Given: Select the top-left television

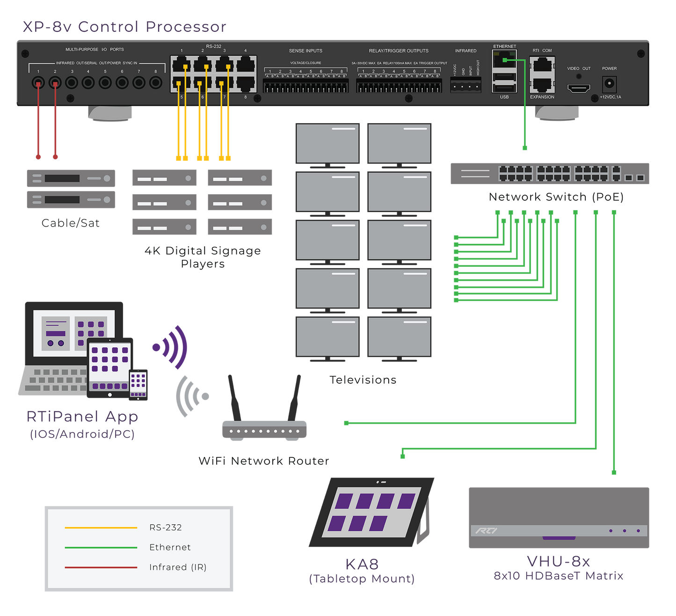Looking at the screenshot, I should tap(327, 145).
